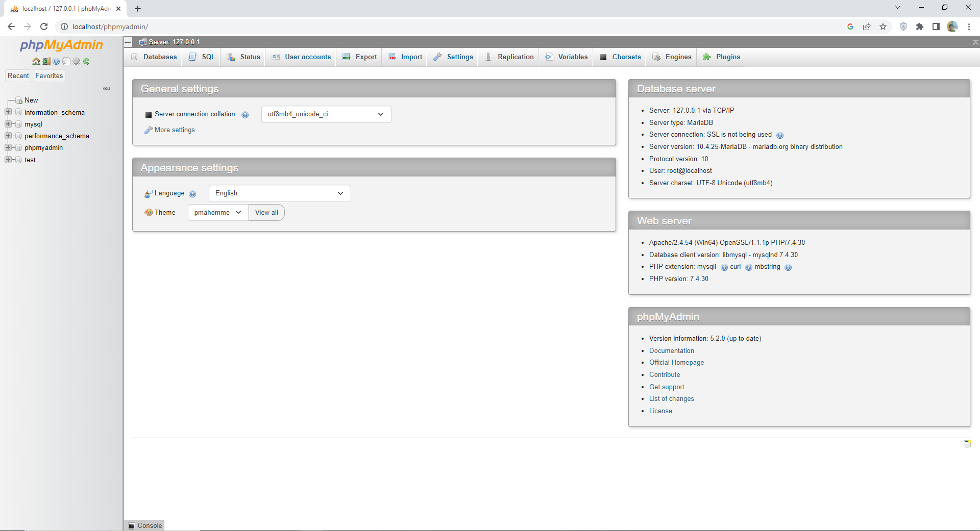Open MariaDB documentation page icon in sidebar
The height and width of the screenshot is (531, 980).
[x=66, y=61]
